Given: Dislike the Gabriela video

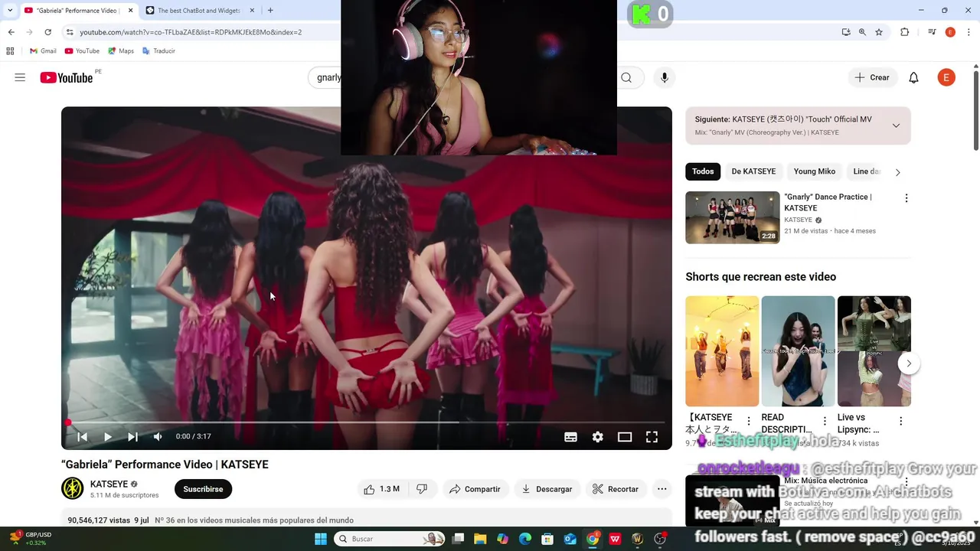Looking at the screenshot, I should point(421,489).
